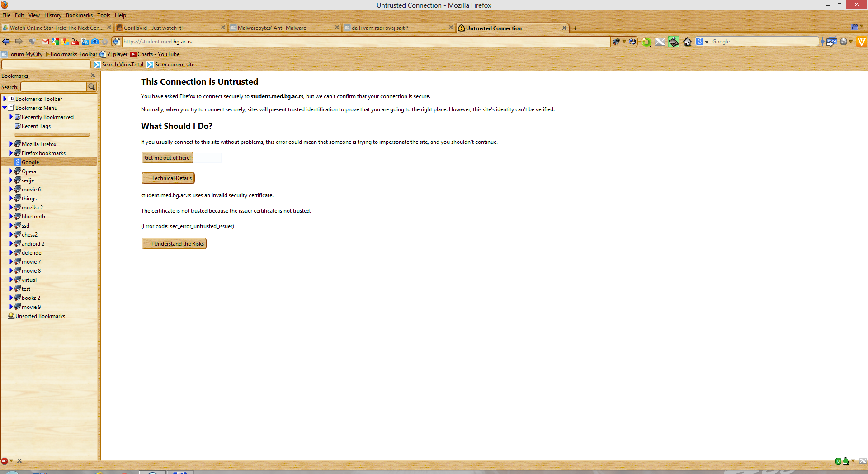
Task: Expand the serije bookmark folder
Action: (11, 180)
